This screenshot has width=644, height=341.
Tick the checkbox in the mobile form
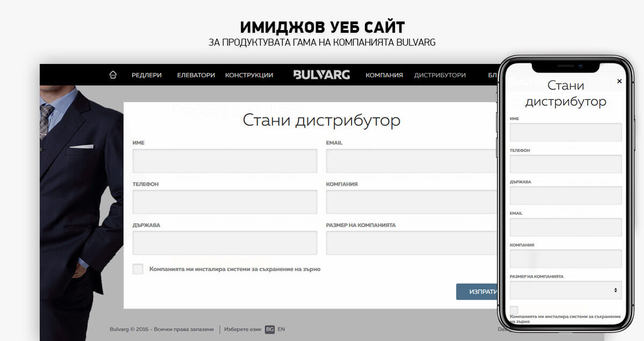tap(514, 310)
